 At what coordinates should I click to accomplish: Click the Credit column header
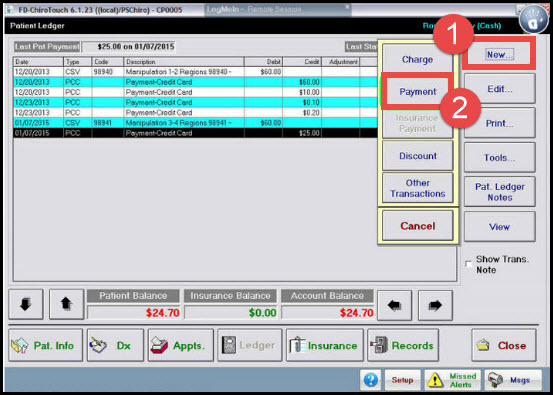tap(302, 62)
